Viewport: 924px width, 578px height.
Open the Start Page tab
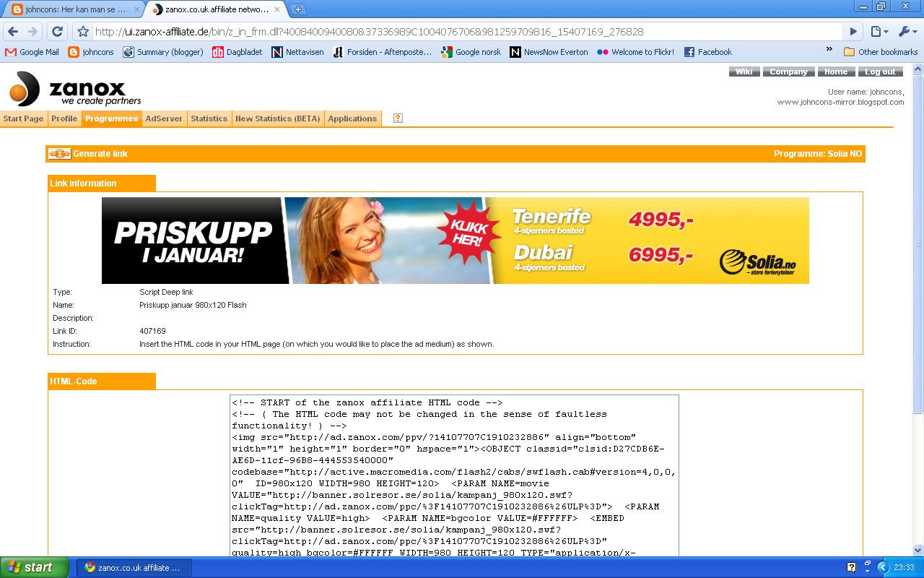click(23, 118)
